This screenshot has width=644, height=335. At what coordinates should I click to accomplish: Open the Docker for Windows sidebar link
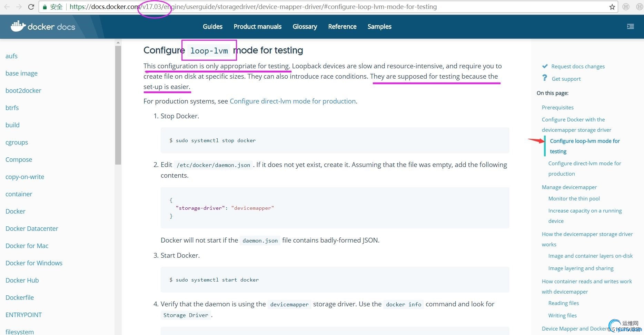pos(34,263)
